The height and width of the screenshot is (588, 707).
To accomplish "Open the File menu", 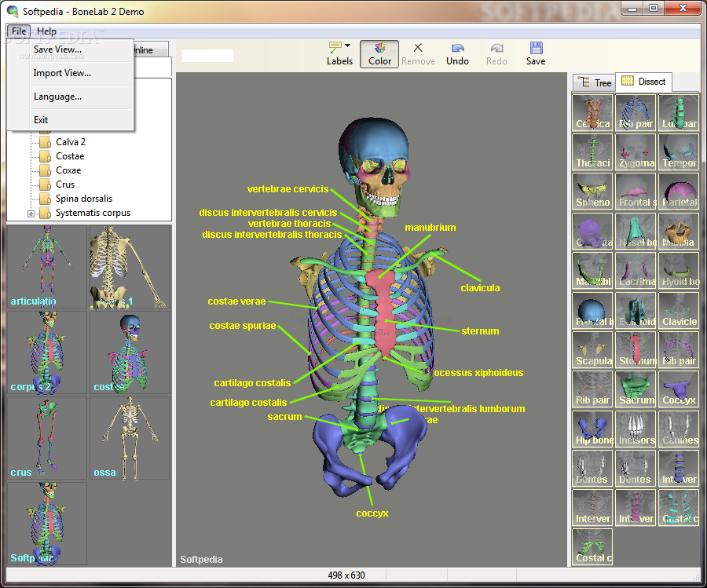I will coord(19,31).
